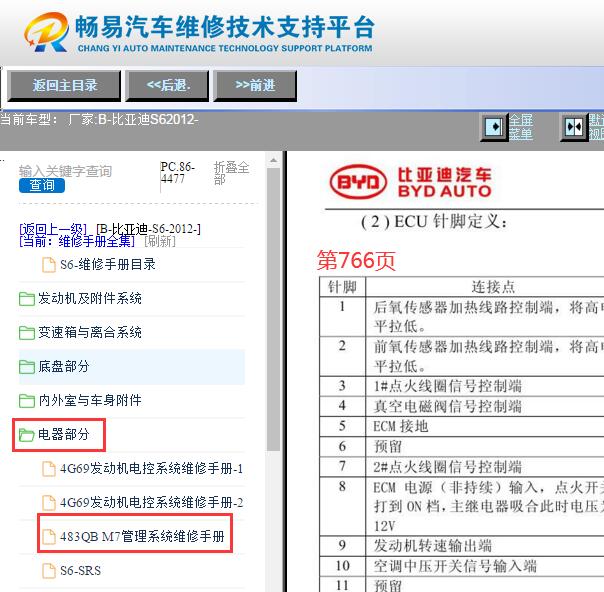Focus the 输入关键字查询 search field
The height and width of the screenshot is (592, 604).
(65, 171)
